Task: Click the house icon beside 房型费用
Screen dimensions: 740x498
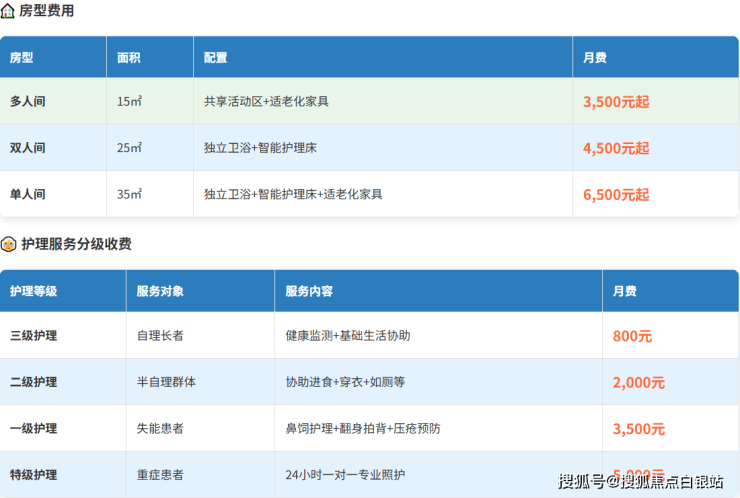Action: pos(8,11)
